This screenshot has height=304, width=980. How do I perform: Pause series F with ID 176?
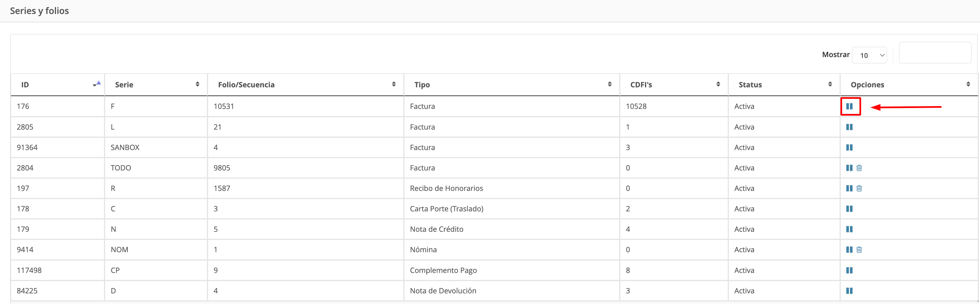click(849, 106)
